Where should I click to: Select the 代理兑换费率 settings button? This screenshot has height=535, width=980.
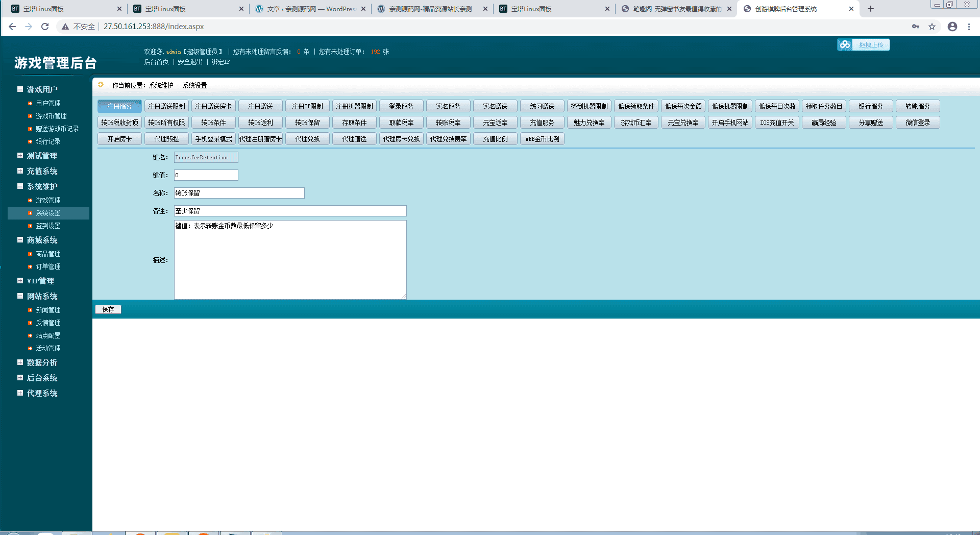coord(448,139)
